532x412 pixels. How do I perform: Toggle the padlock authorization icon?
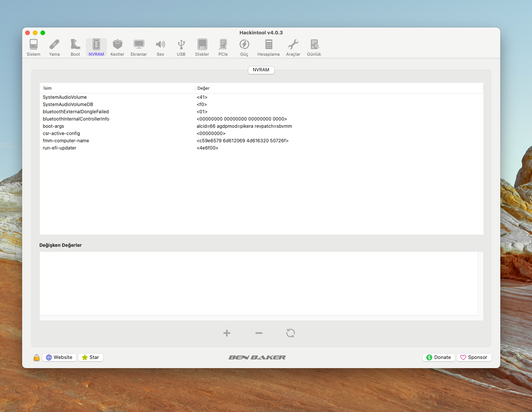37,357
